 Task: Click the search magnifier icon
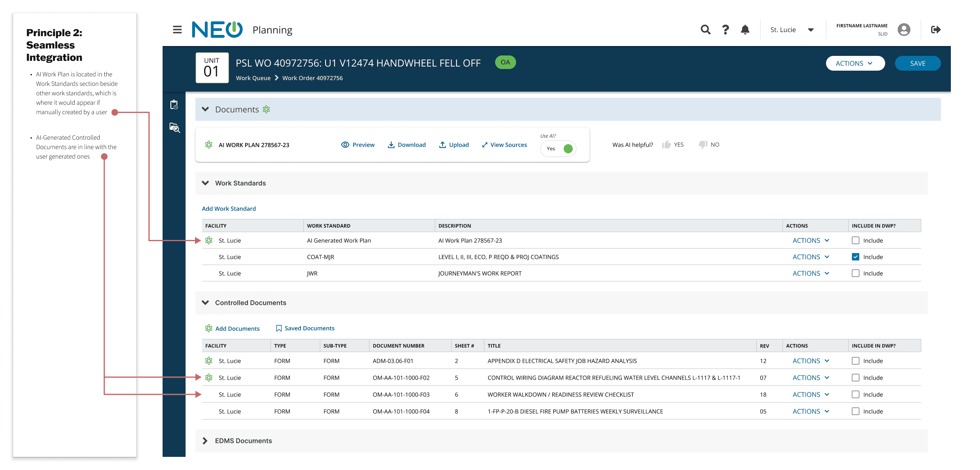tap(705, 30)
